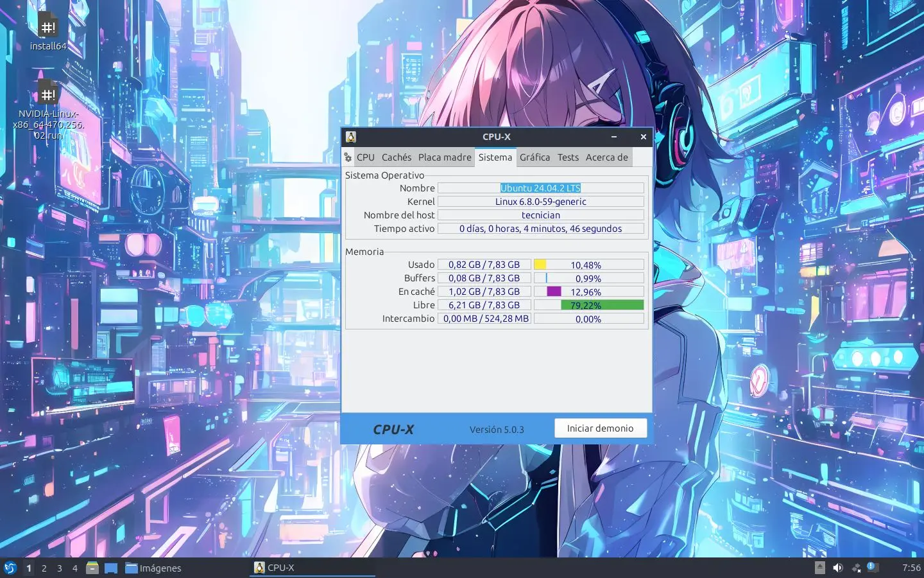Switch to workspace 3
Image resolution: width=924 pixels, height=578 pixels.
60,568
